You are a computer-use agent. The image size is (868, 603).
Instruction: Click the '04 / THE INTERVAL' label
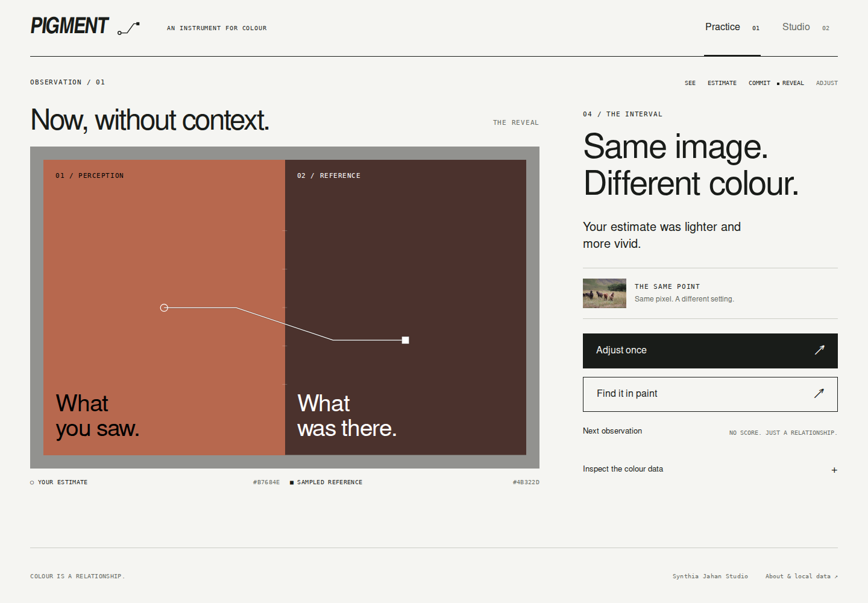[623, 115]
